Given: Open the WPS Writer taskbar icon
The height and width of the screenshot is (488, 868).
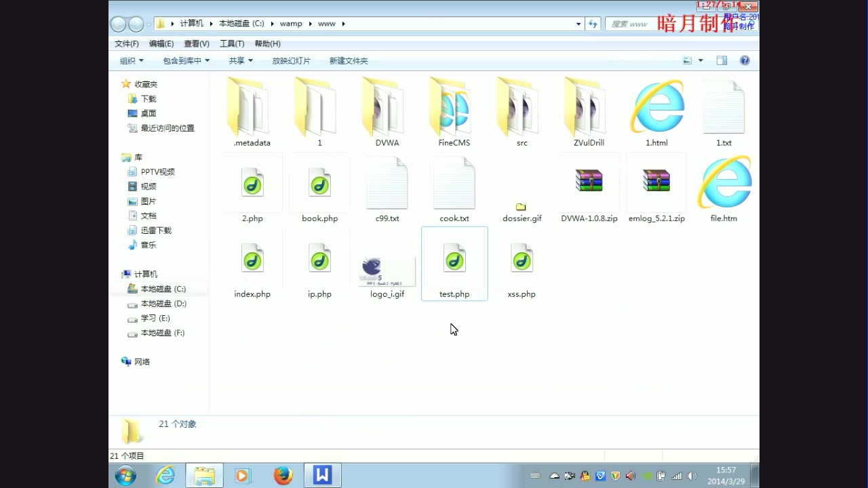Looking at the screenshot, I should [x=323, y=476].
